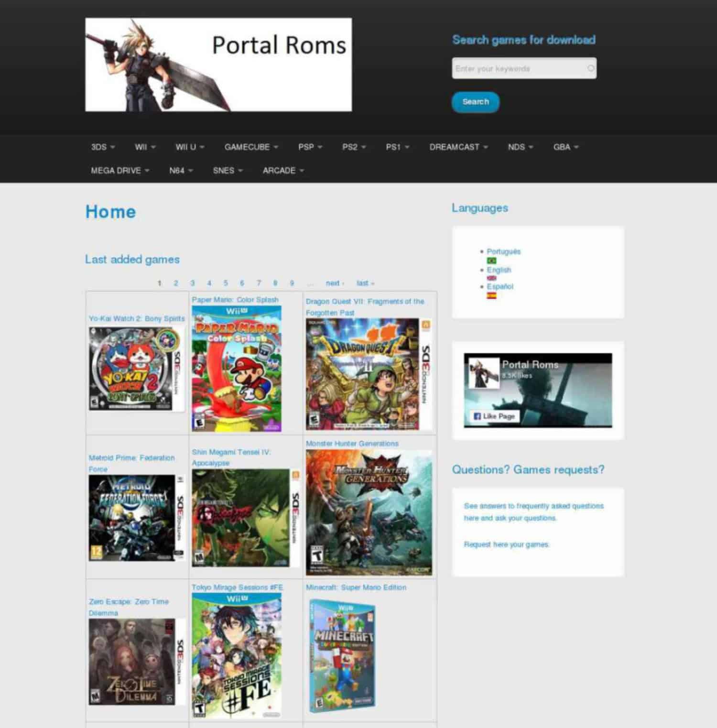
Task: Open the Portal Roms Facebook page widget title
Action: [x=530, y=364]
